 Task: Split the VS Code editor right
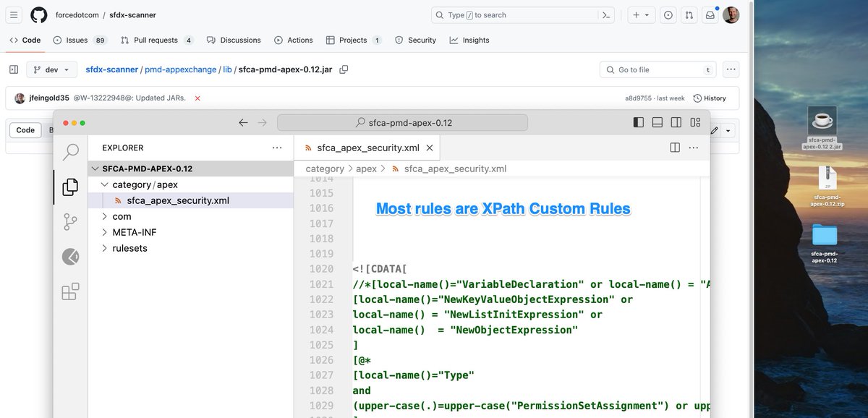pyautogui.click(x=675, y=148)
